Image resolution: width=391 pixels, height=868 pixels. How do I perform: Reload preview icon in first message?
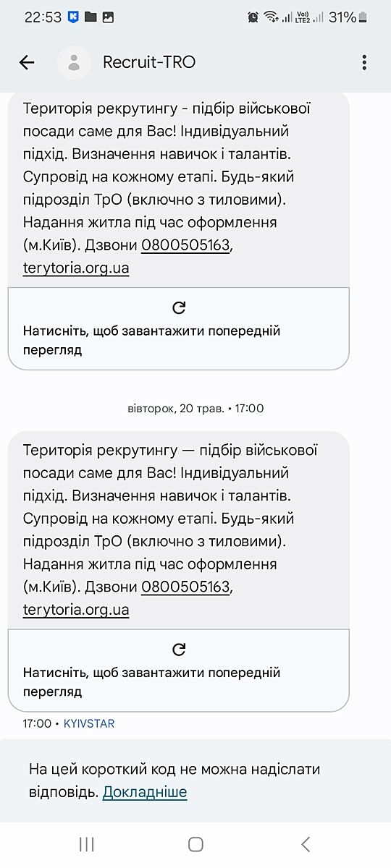click(x=179, y=307)
